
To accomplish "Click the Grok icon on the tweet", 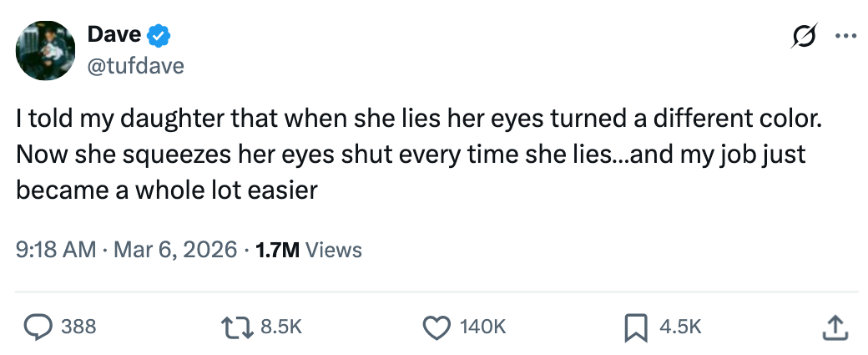I will 803,36.
